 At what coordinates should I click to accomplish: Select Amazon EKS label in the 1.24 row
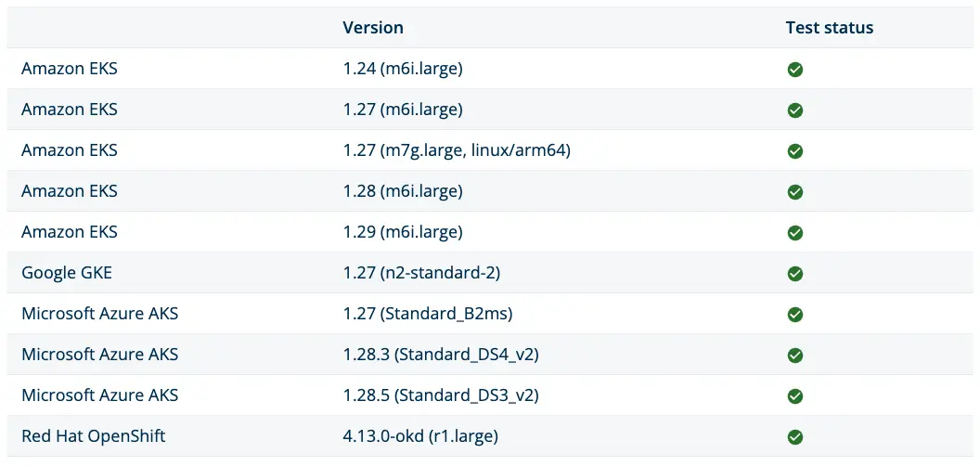click(70, 68)
